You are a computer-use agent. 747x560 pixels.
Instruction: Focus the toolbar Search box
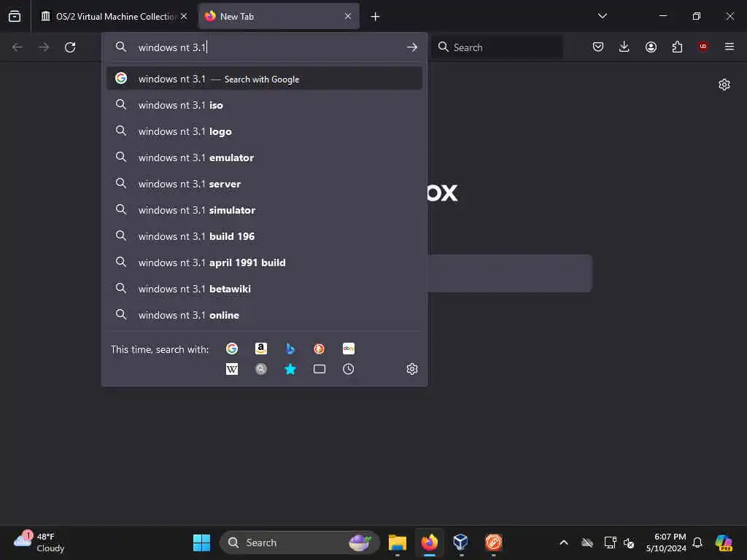tap(497, 47)
